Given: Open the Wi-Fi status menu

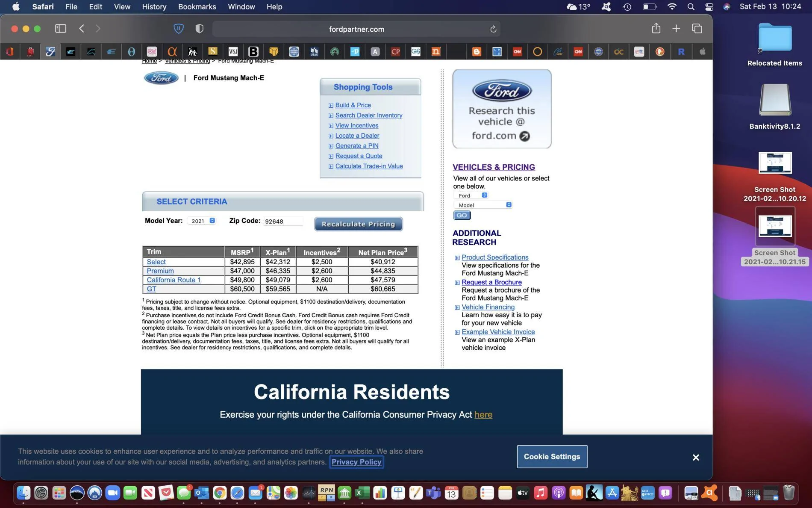Looking at the screenshot, I should 672,7.
